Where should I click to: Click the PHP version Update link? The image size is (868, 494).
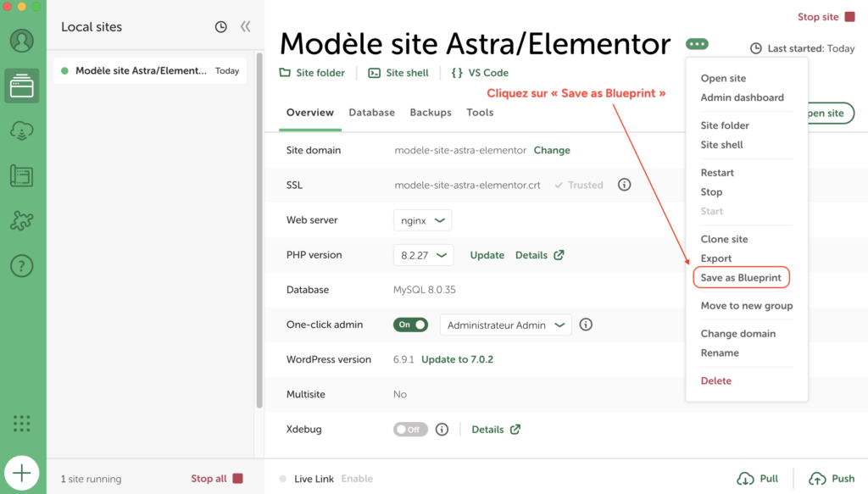point(487,255)
